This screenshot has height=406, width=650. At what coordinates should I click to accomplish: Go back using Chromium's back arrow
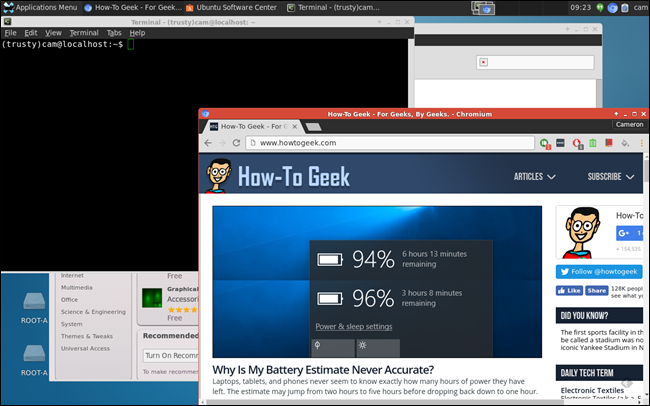208,143
